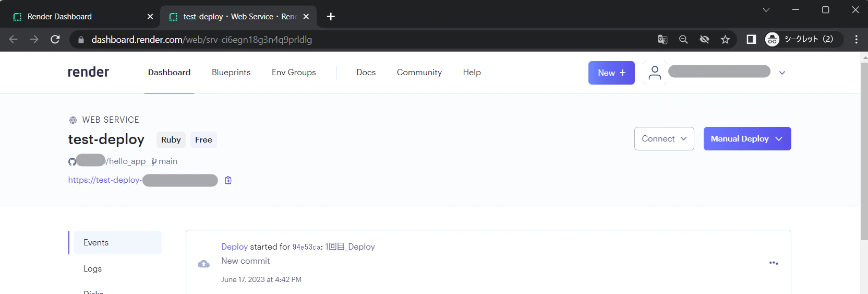The height and width of the screenshot is (294, 868).
Task: Click the third-party cookies blocked eye icon
Action: coord(704,39)
